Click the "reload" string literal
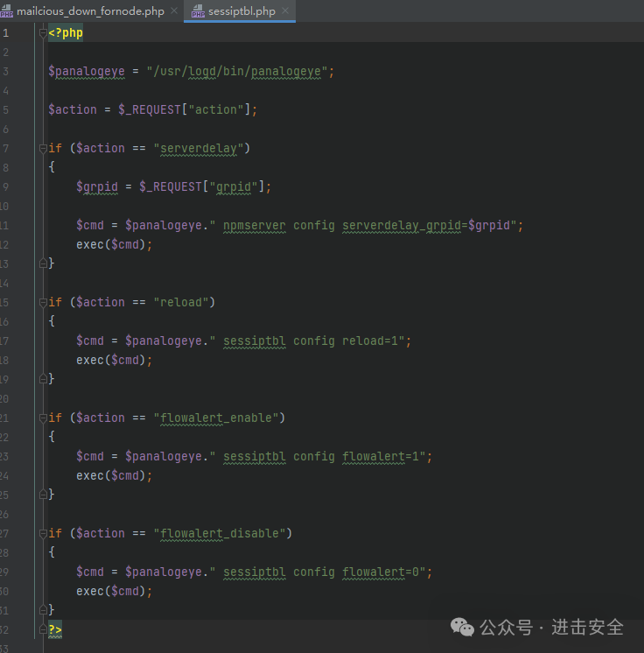The width and height of the screenshot is (644, 653). coord(180,302)
